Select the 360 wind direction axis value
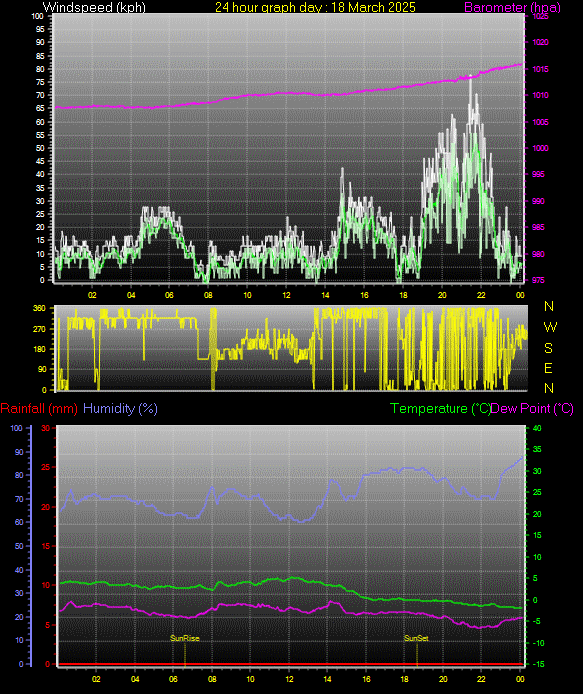 (39, 308)
